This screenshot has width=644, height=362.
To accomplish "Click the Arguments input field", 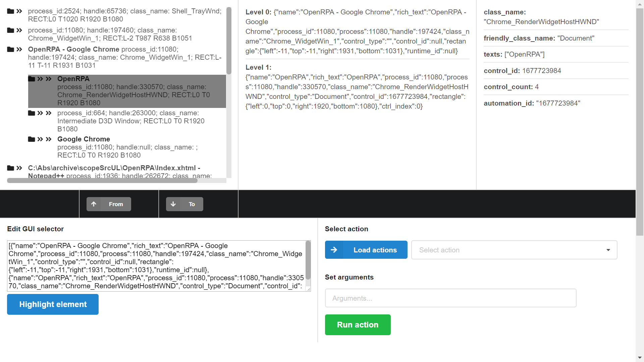I will point(450,298).
